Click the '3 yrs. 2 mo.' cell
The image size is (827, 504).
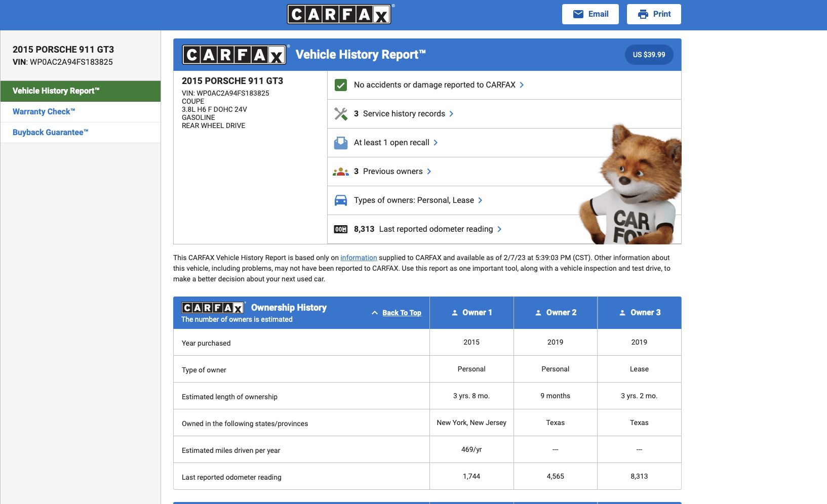coord(639,396)
